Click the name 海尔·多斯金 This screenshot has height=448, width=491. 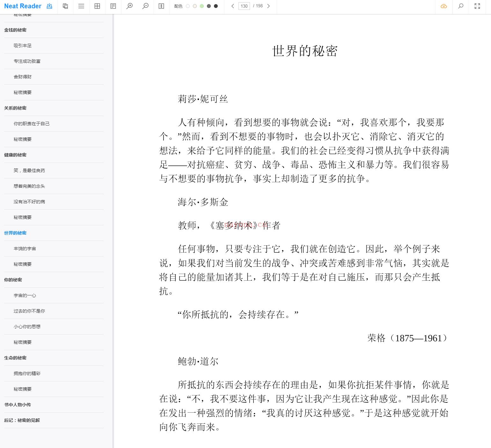tap(203, 202)
